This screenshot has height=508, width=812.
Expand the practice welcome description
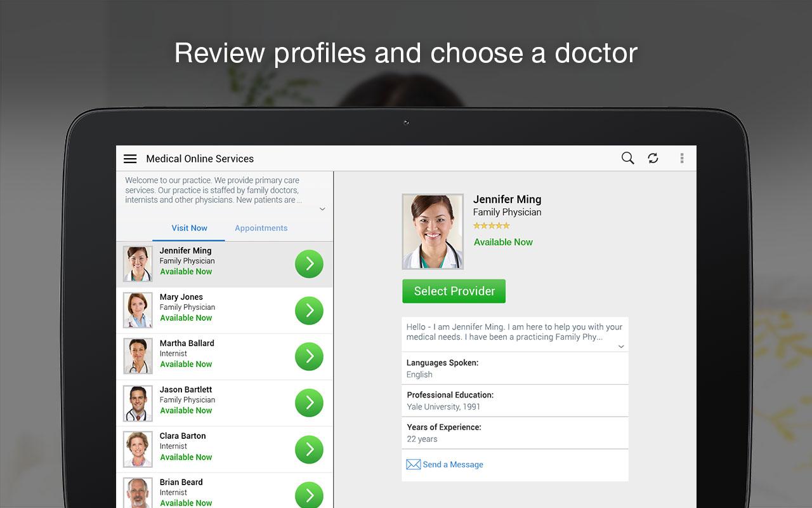tap(322, 209)
